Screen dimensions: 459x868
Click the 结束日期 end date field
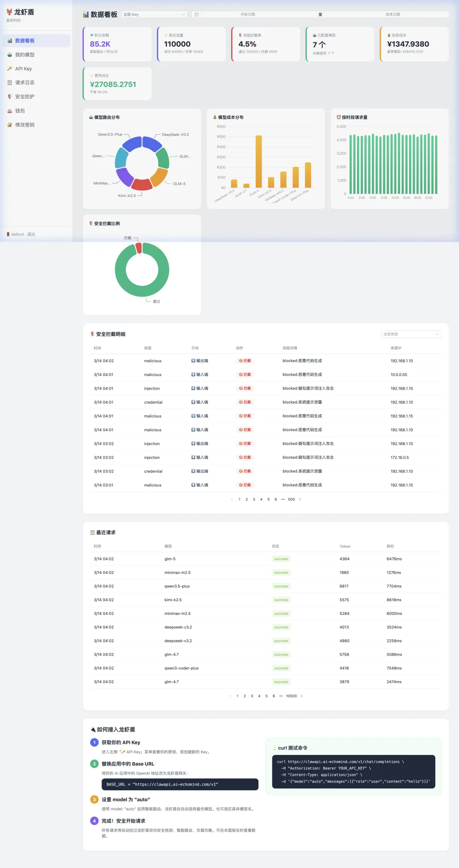tap(393, 14)
